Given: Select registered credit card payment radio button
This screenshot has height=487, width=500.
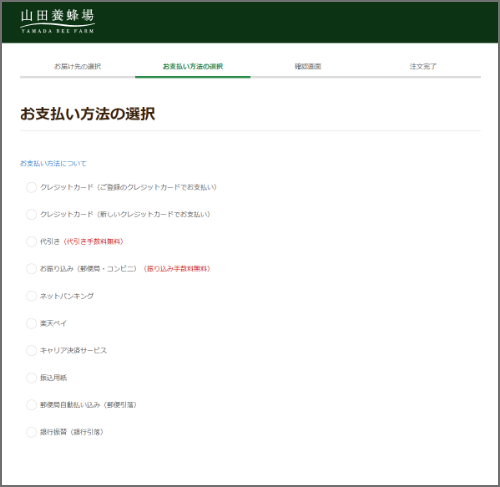Looking at the screenshot, I should pos(31,187).
